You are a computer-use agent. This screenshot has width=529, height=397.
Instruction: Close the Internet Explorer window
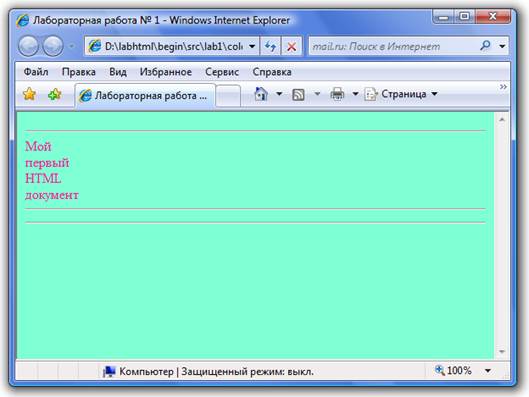click(493, 17)
